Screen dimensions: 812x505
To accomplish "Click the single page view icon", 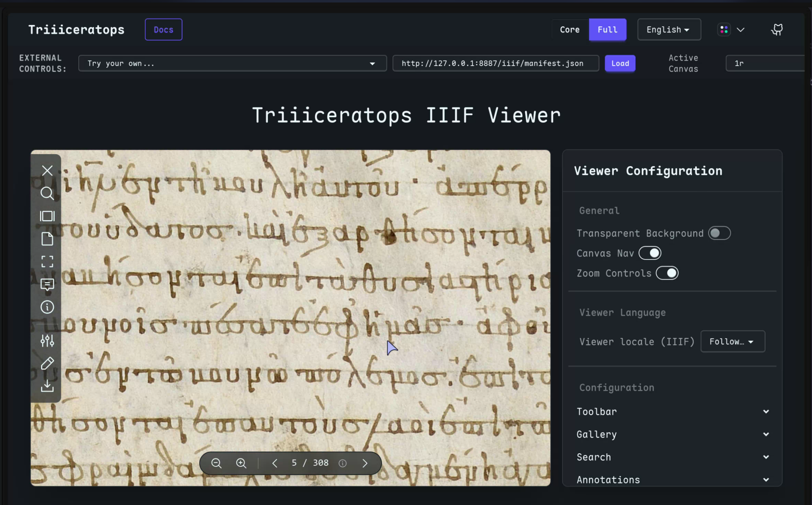I will pos(47,239).
